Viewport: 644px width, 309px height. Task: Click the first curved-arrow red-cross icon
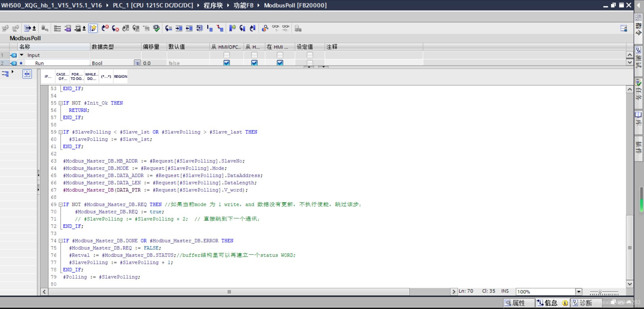point(105,28)
